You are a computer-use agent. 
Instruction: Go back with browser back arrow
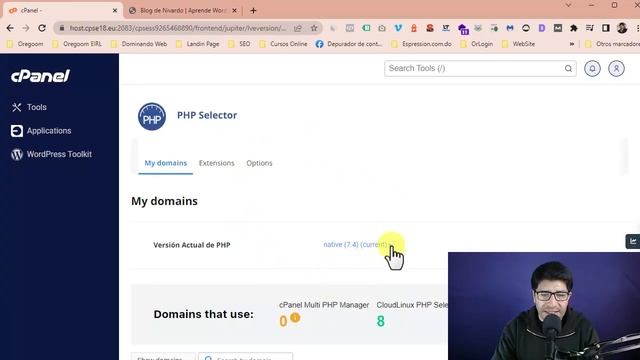point(10,28)
